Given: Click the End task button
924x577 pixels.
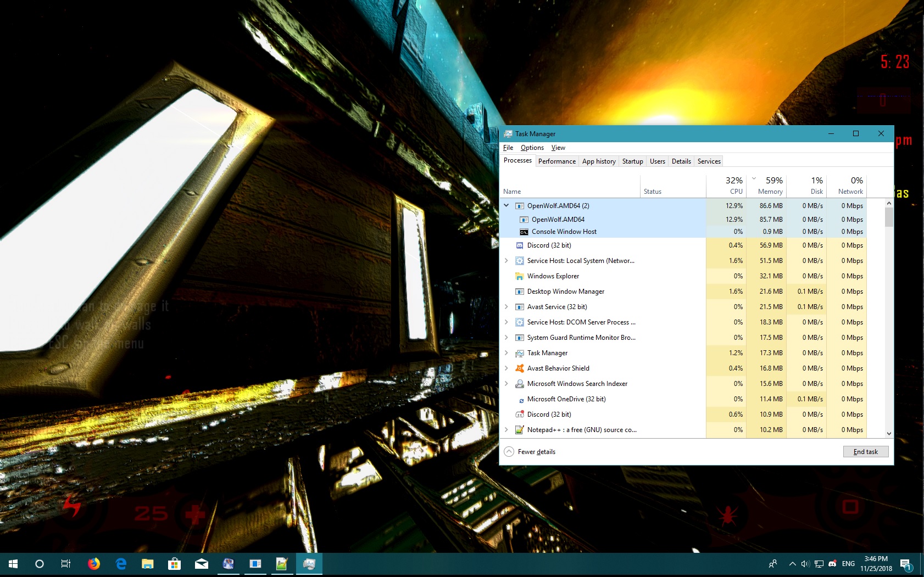Looking at the screenshot, I should tap(865, 452).
